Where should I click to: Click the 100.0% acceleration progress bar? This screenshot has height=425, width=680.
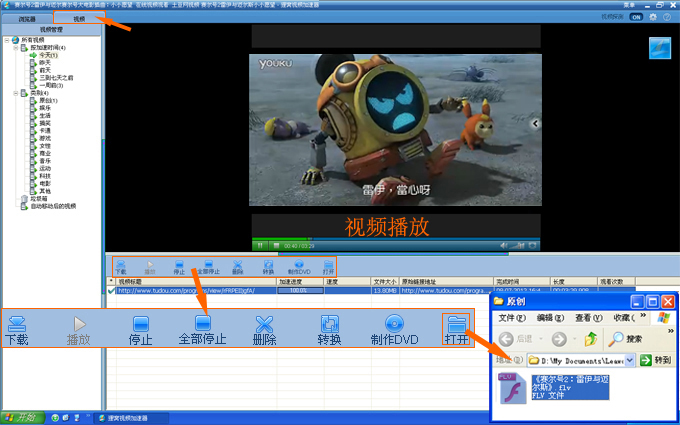pyautogui.click(x=300, y=291)
